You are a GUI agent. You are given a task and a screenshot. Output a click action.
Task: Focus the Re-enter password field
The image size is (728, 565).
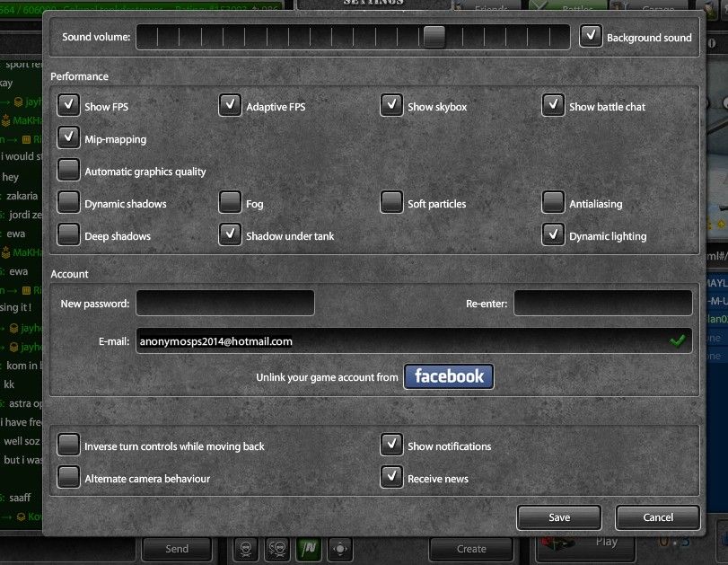[x=602, y=304]
